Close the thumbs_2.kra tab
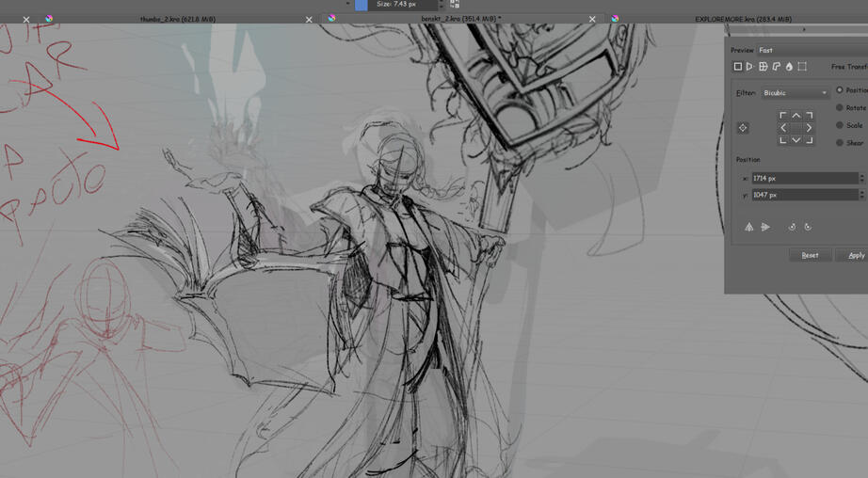Screen dimensions: 868x478 click(309, 20)
